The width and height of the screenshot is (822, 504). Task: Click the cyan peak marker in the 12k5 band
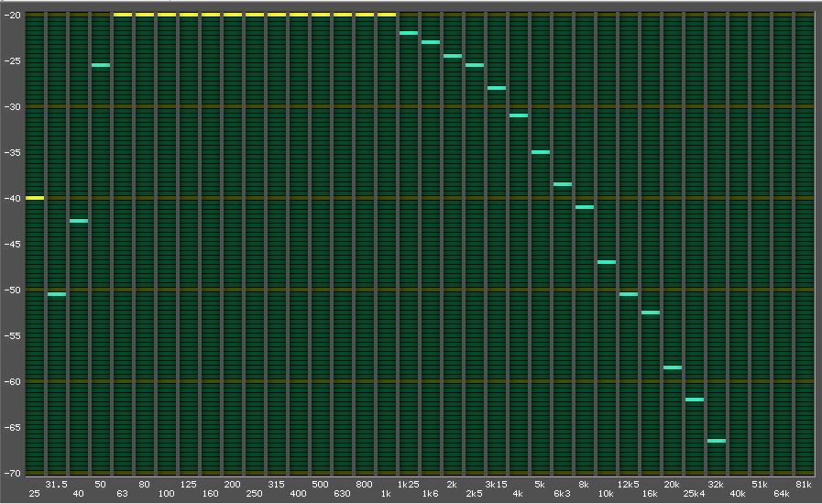(x=629, y=294)
